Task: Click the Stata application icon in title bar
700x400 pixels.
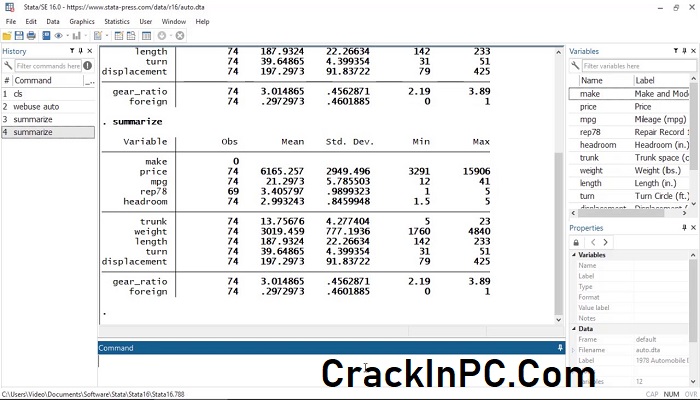Action: coord(9,7)
